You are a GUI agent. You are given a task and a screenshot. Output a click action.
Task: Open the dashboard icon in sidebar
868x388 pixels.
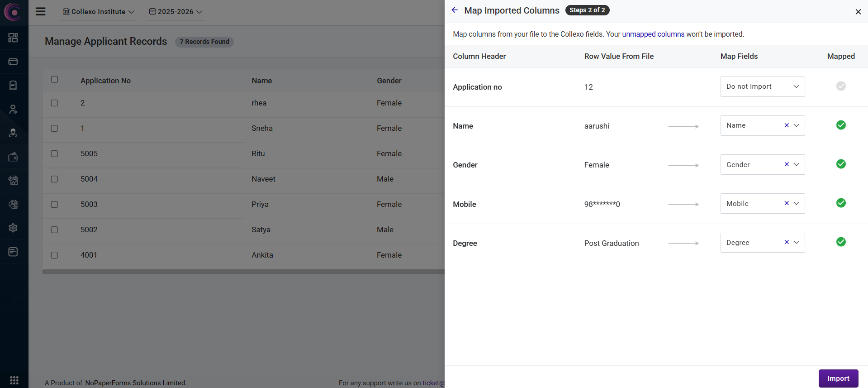point(13,38)
